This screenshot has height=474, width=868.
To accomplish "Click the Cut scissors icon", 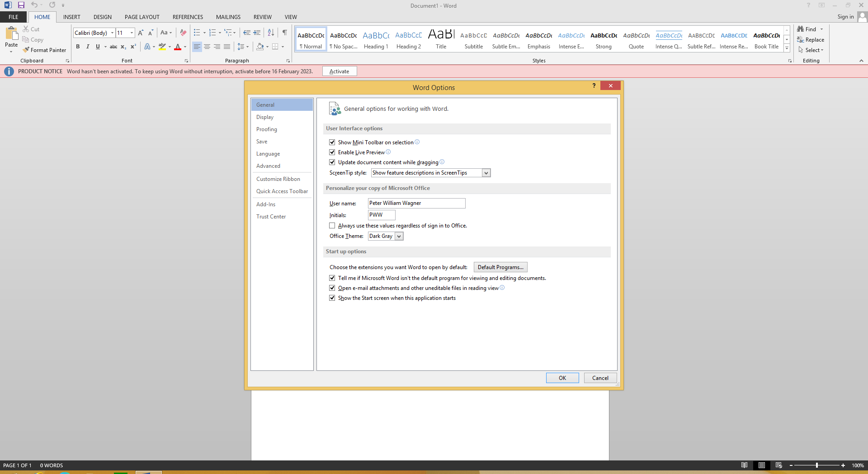I will coord(26,29).
